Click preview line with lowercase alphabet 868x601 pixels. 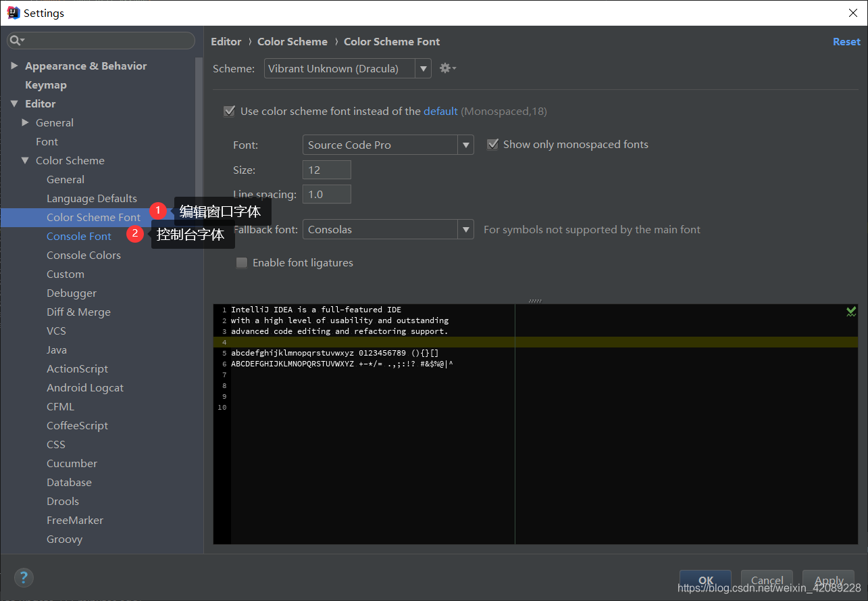click(335, 353)
